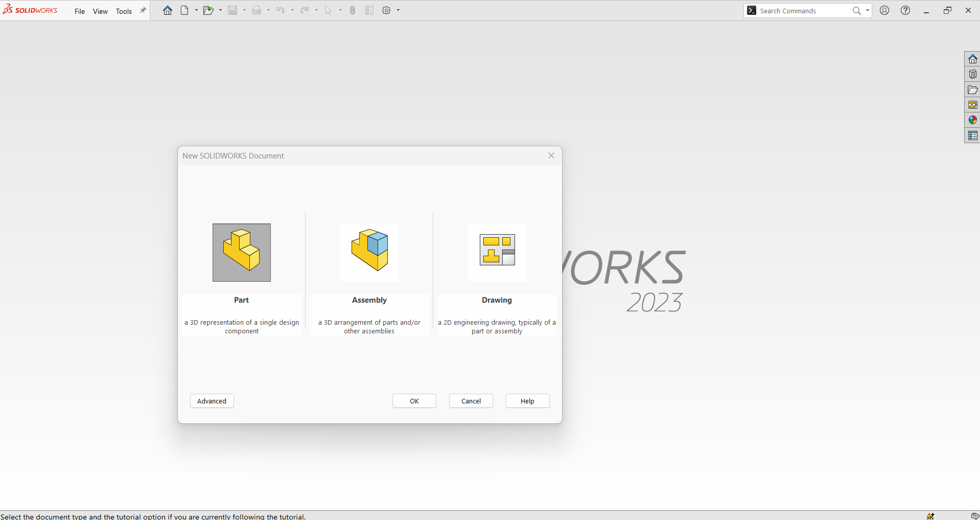Open File Explorer tab in task pane
This screenshot has height=520, width=980.
click(972, 89)
